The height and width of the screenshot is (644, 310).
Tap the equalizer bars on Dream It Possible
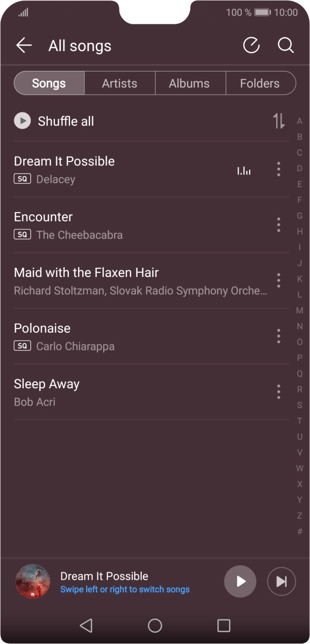pyautogui.click(x=244, y=171)
